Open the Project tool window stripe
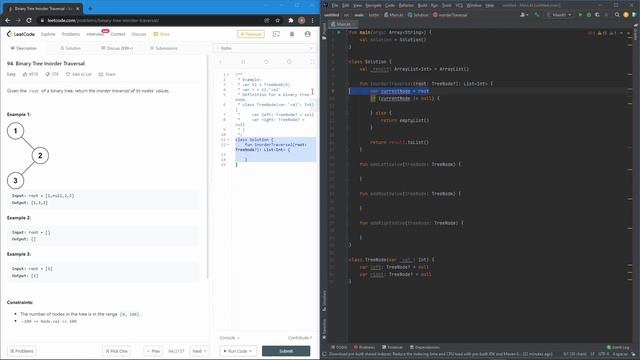This screenshot has height=360, width=640. click(324, 31)
